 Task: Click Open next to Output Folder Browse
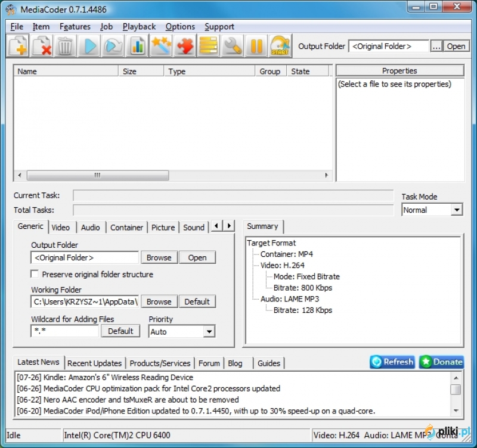click(x=197, y=257)
